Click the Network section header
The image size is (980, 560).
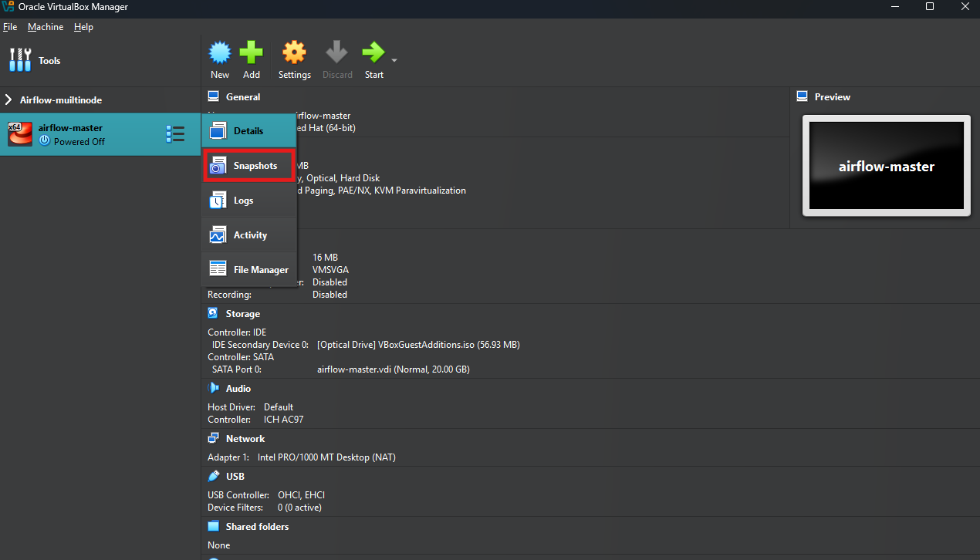245,439
